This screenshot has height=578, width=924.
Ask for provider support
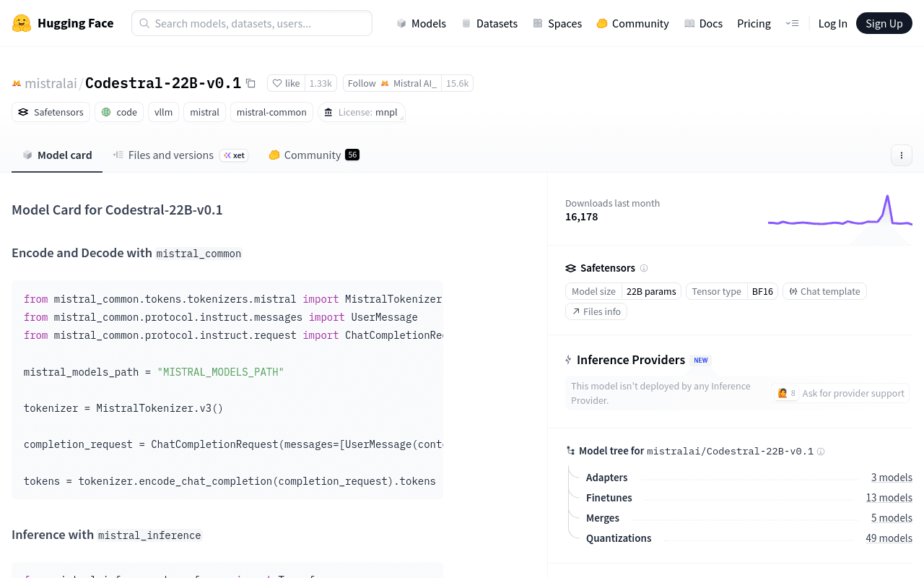point(840,393)
